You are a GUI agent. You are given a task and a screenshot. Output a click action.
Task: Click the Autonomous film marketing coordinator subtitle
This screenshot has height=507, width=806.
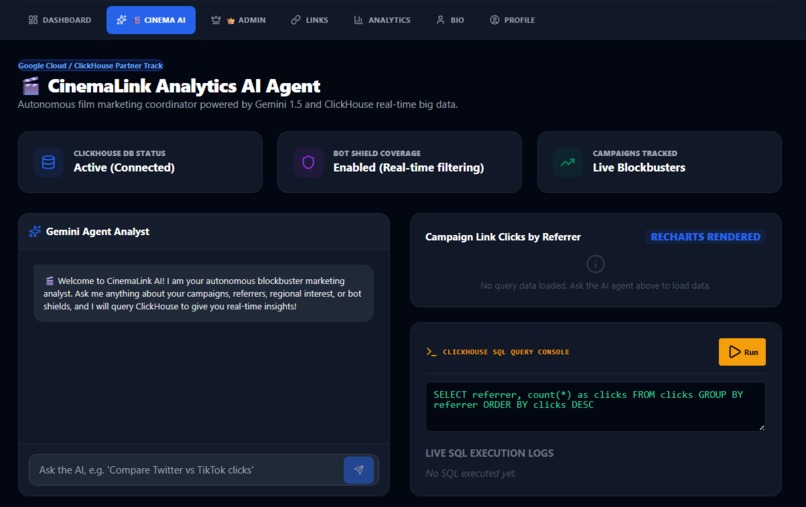(x=237, y=104)
